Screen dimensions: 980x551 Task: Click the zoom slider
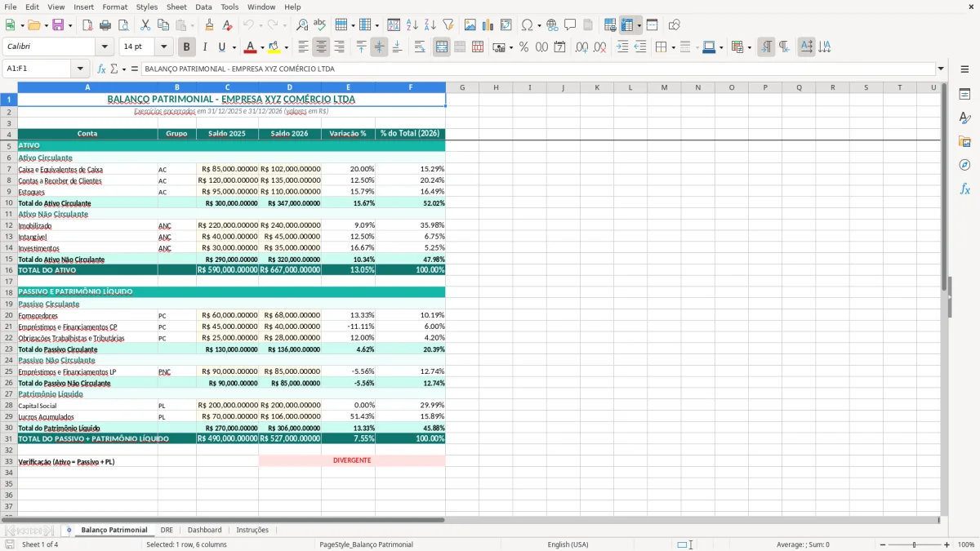[914, 544]
